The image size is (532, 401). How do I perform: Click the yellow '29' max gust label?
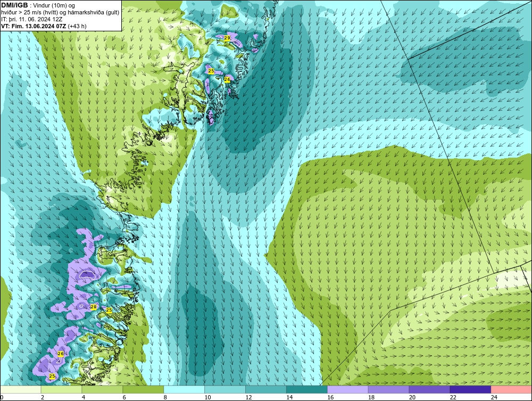point(227,38)
